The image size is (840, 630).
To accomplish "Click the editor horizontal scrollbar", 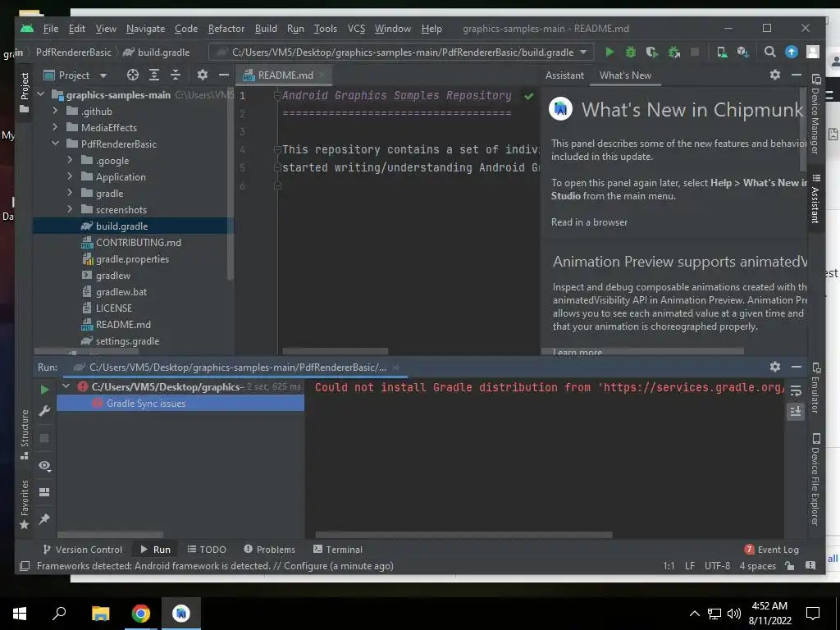I will [335, 351].
